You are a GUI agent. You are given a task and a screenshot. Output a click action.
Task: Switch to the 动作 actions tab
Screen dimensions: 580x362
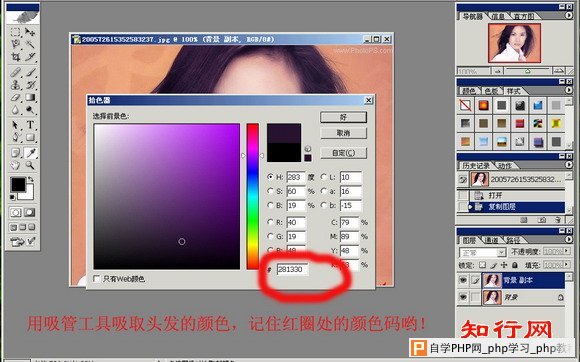pyautogui.click(x=505, y=166)
